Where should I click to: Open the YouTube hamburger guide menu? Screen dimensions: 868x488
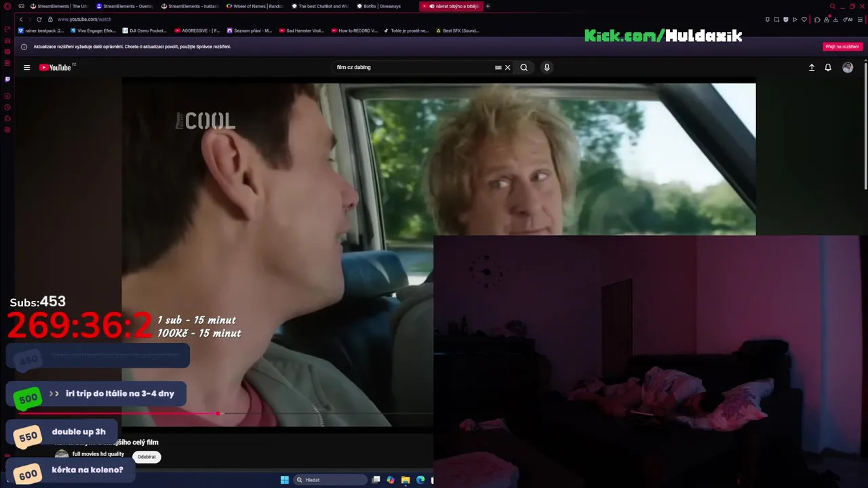click(26, 67)
